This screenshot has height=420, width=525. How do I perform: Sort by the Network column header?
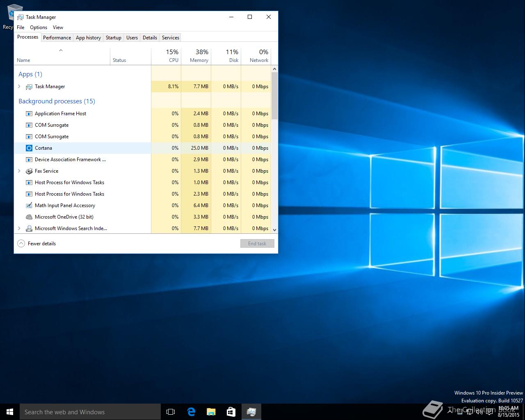pyautogui.click(x=256, y=57)
